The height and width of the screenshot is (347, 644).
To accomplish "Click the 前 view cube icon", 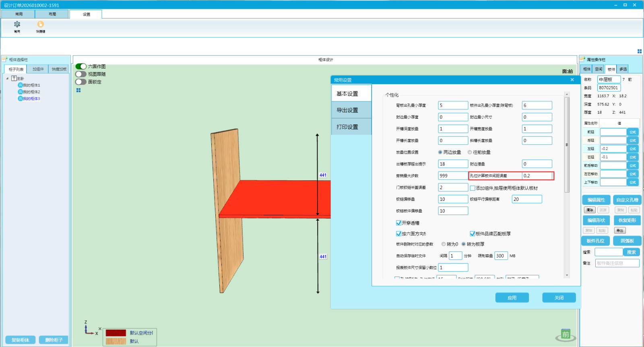I will [566, 335].
